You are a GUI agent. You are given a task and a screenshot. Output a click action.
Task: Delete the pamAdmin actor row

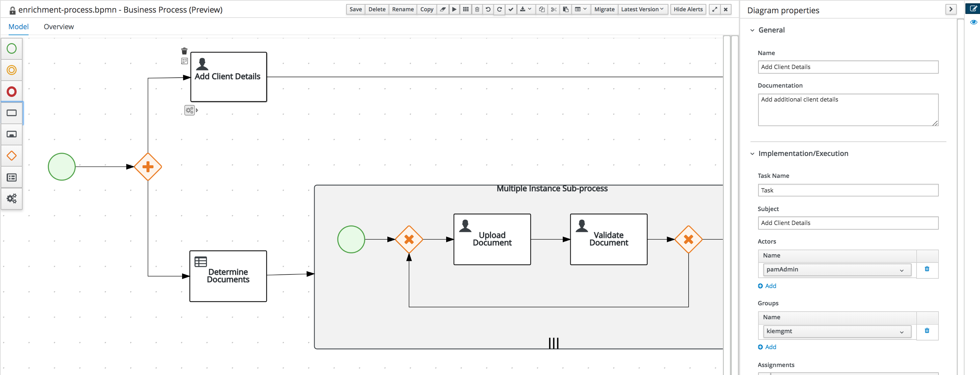pos(927,269)
